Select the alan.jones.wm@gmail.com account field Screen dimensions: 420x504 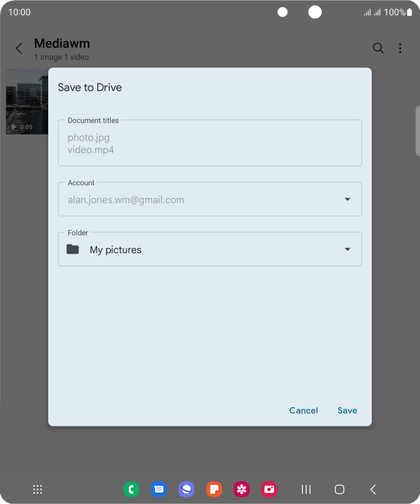point(209,199)
